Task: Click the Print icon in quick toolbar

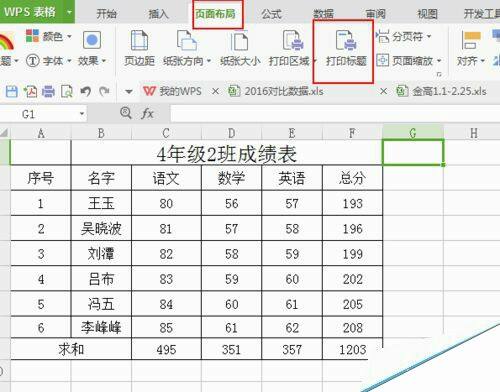Action: click(x=48, y=91)
